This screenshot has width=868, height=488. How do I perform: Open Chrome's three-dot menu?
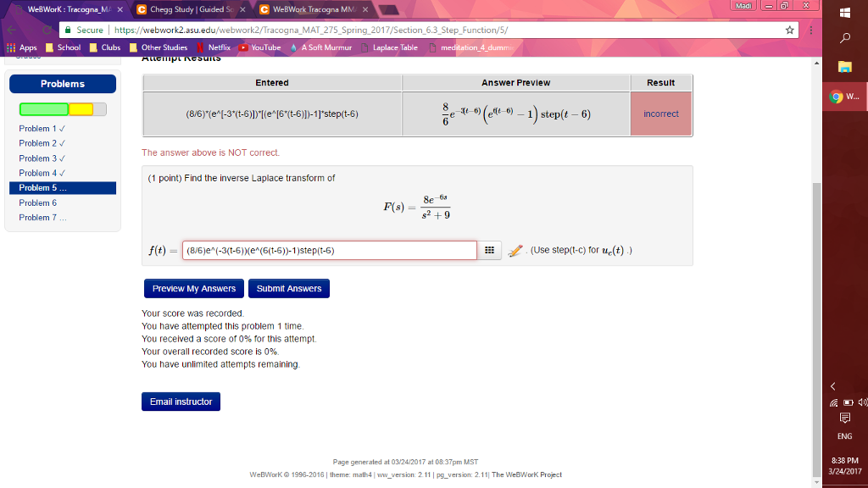point(811,30)
